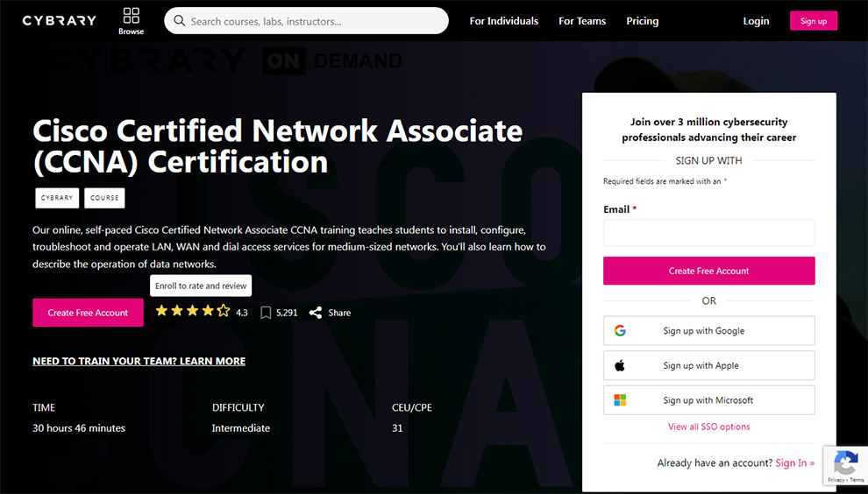
Task: Click the 30 hours 46 minutes value
Action: [79, 428]
